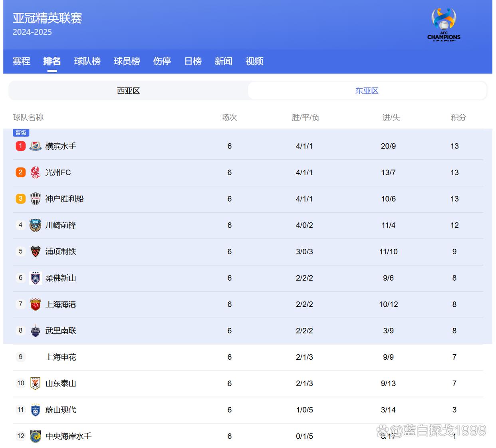Click 中央海岸水手's 0/1/5 record
Screen dimensions: 496x448
click(304, 436)
